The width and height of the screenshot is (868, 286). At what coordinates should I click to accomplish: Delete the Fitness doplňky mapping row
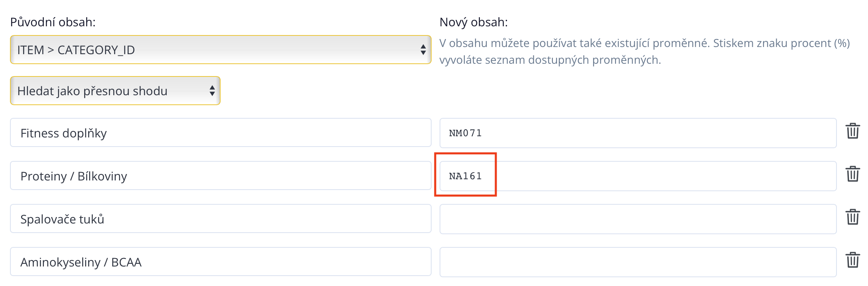point(852,131)
